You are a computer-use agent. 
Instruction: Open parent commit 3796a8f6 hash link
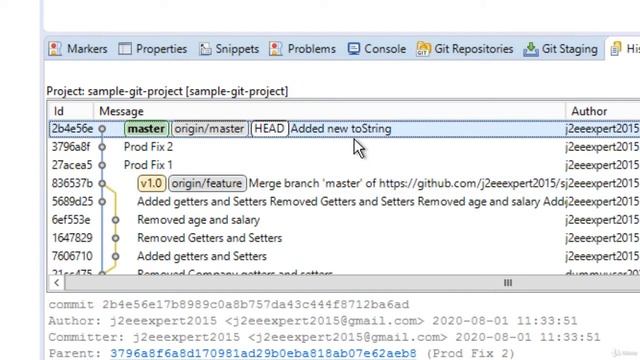point(263,353)
